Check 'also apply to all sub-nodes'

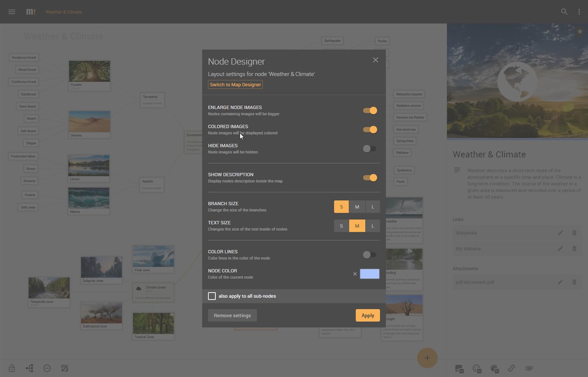pos(212,296)
